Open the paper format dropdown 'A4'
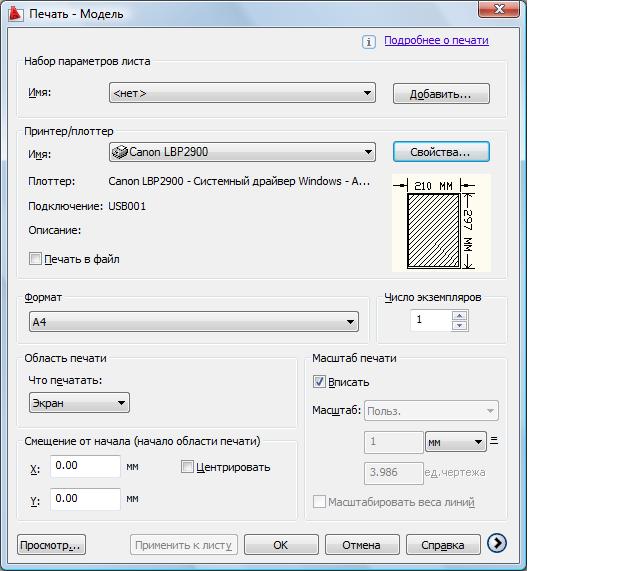This screenshot has width=640, height=571. [194, 322]
